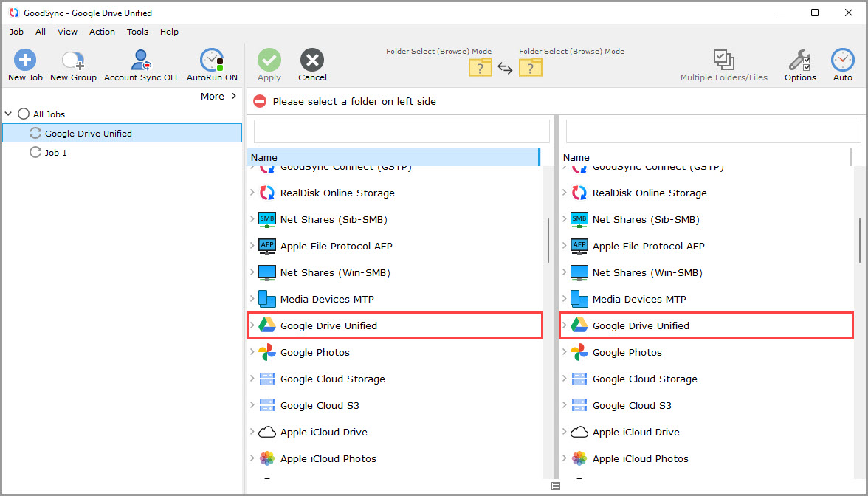Select Apple iCloud Photos text in right pane
The image size is (868, 496).
(641, 458)
